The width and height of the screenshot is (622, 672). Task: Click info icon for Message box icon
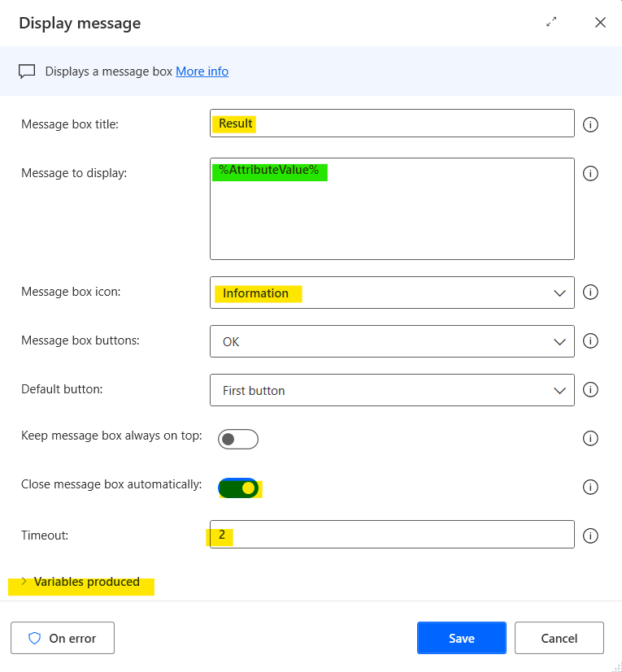[591, 293]
